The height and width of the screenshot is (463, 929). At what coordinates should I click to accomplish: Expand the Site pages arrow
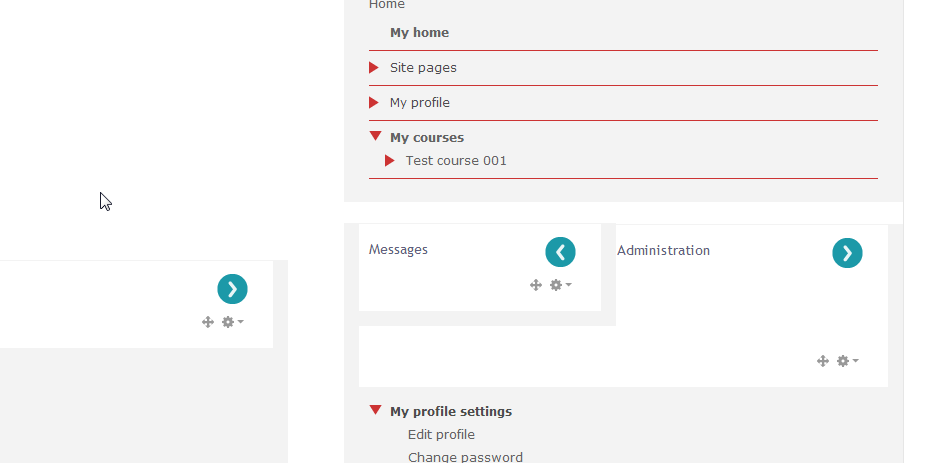(374, 68)
